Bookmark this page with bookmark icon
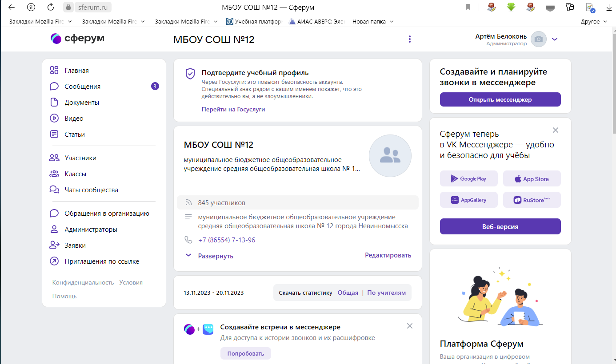 click(x=468, y=7)
